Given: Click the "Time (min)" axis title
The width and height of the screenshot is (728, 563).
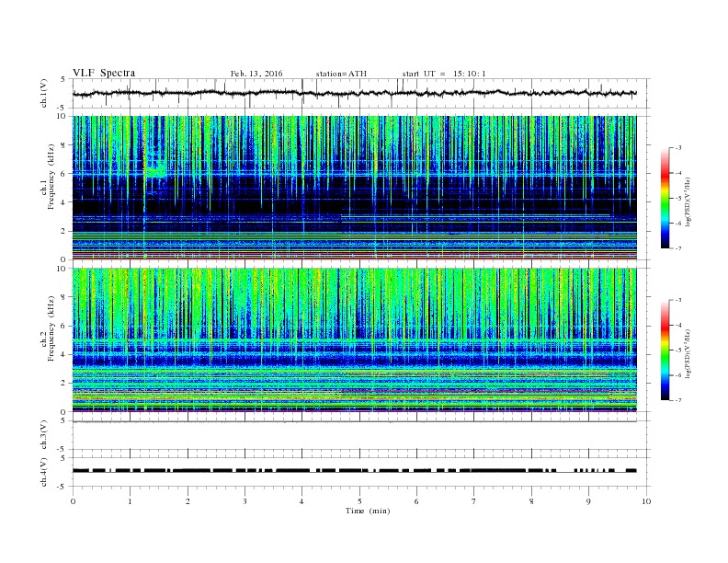Looking at the screenshot, I should [x=368, y=511].
